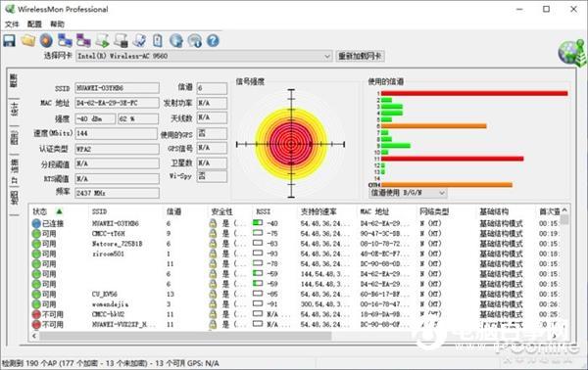Click the SSID column header
The image size is (588, 370).
[99, 211]
